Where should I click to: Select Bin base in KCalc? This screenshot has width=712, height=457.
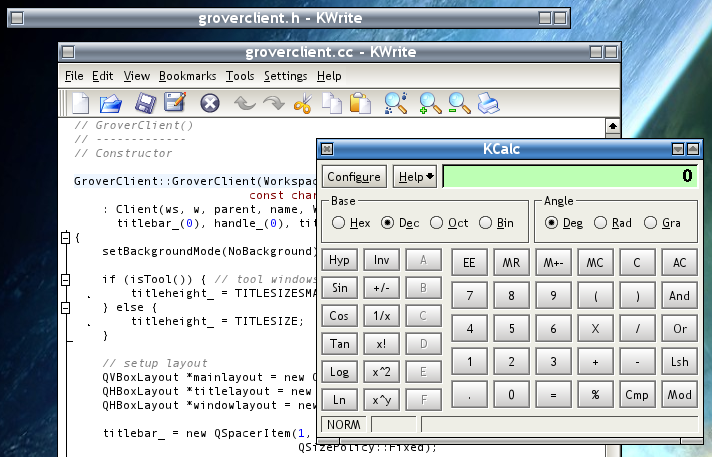click(x=496, y=223)
